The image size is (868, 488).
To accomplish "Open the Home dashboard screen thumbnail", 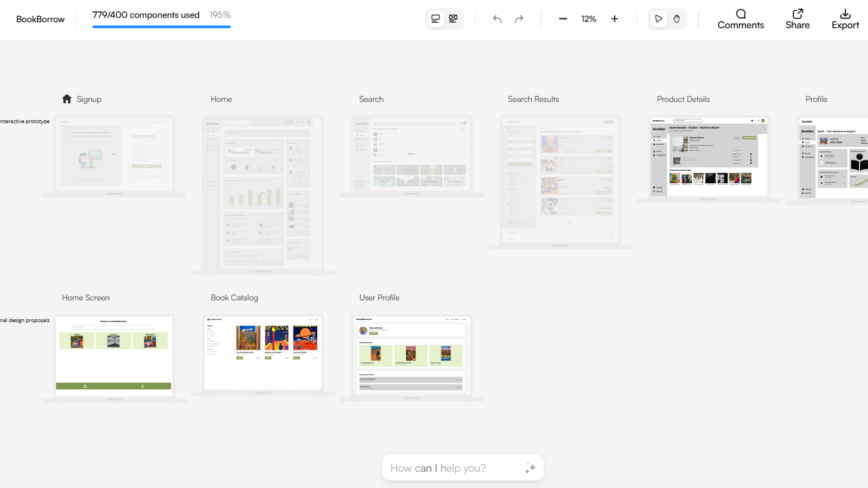I will (x=263, y=195).
